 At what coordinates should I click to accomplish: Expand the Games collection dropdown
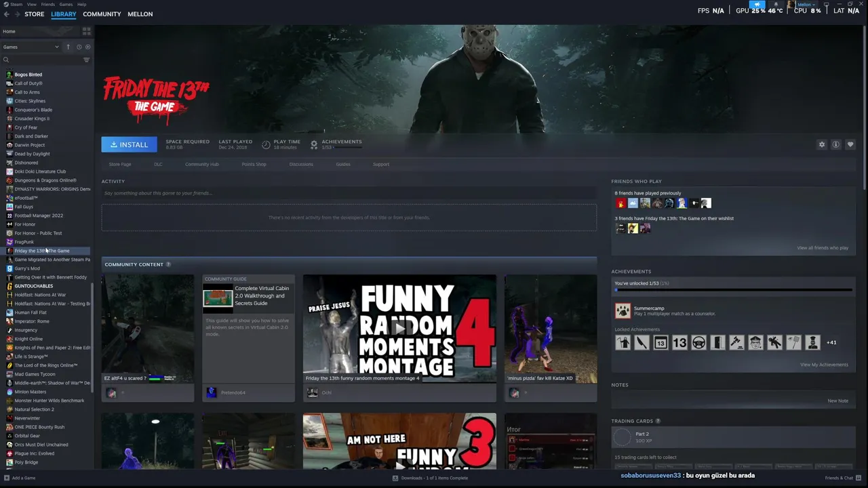click(31, 47)
